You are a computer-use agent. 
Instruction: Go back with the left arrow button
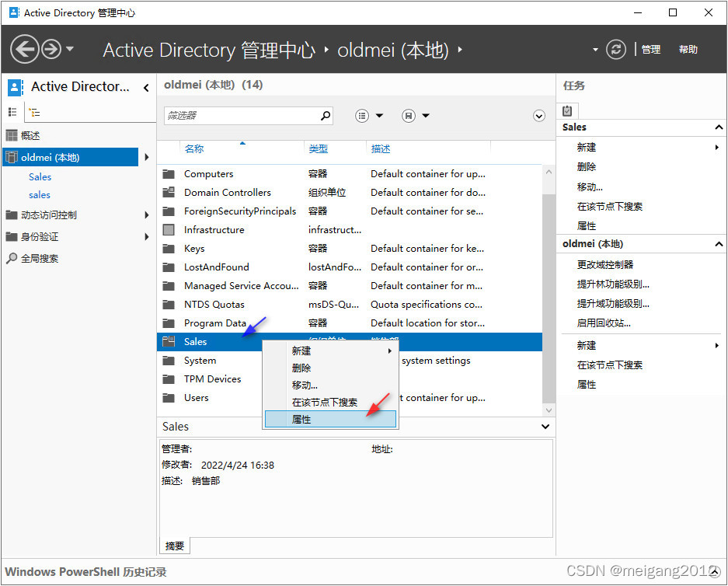click(24, 49)
